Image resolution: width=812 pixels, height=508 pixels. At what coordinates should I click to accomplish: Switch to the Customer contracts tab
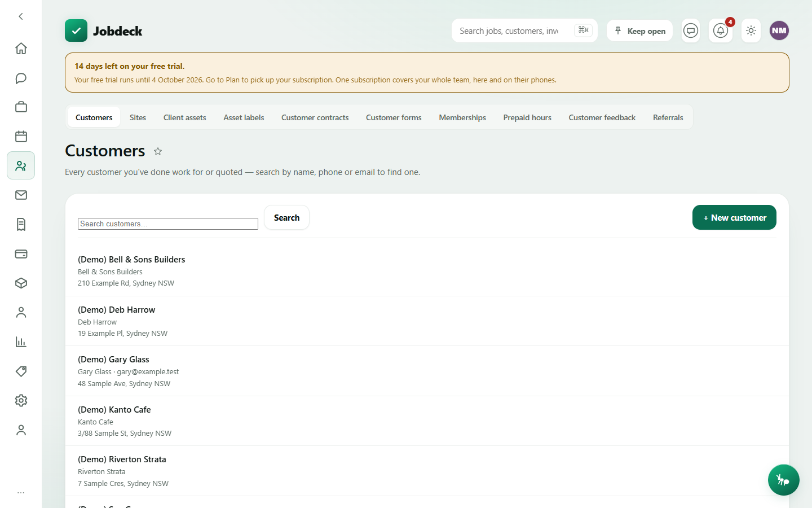315,117
